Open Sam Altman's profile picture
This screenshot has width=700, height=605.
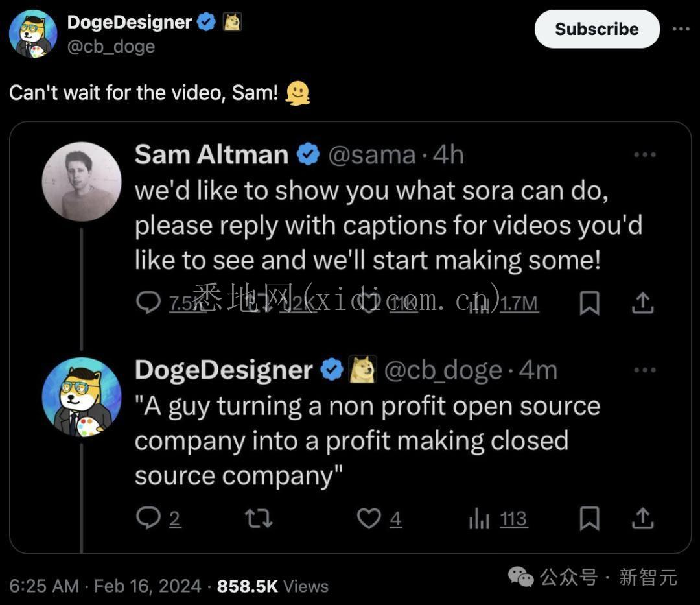82,182
